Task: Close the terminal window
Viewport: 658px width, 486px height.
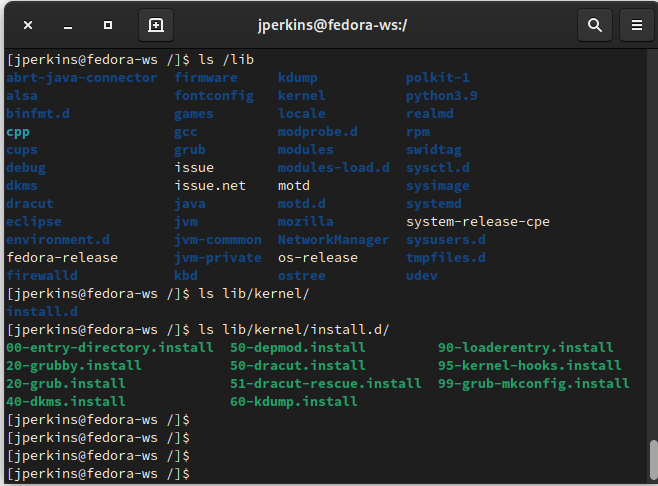Action: pos(28,25)
